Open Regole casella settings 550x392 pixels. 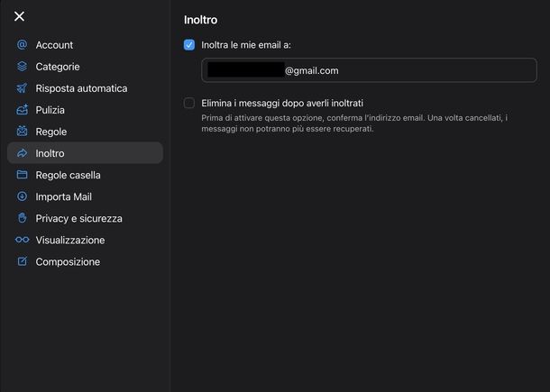85,175
